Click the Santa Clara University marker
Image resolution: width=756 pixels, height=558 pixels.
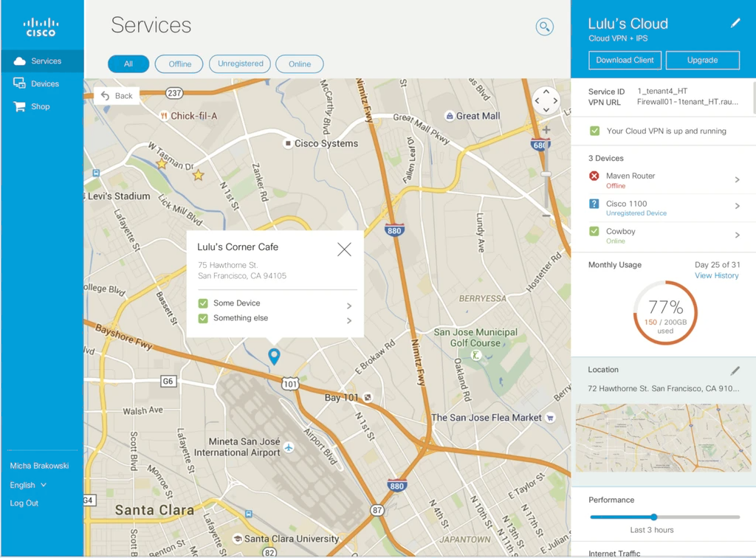point(237,538)
